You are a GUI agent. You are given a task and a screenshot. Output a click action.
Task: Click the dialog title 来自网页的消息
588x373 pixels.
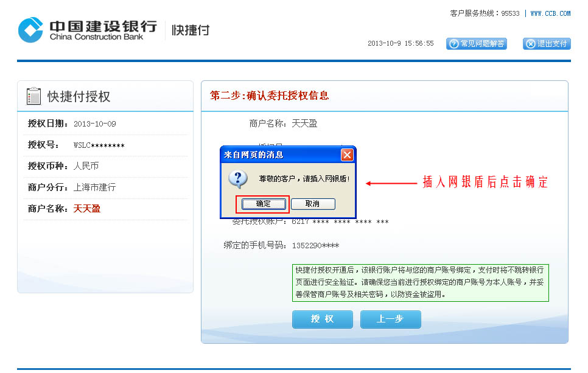(x=253, y=155)
